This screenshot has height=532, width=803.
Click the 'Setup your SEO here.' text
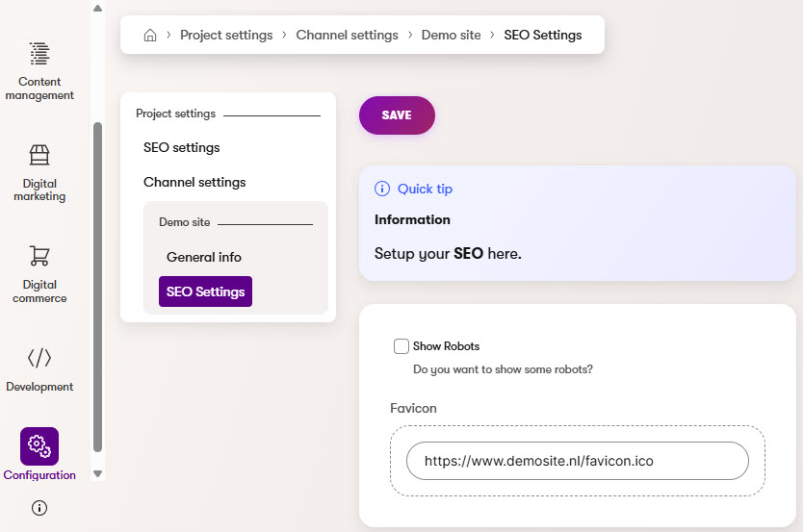[448, 254]
